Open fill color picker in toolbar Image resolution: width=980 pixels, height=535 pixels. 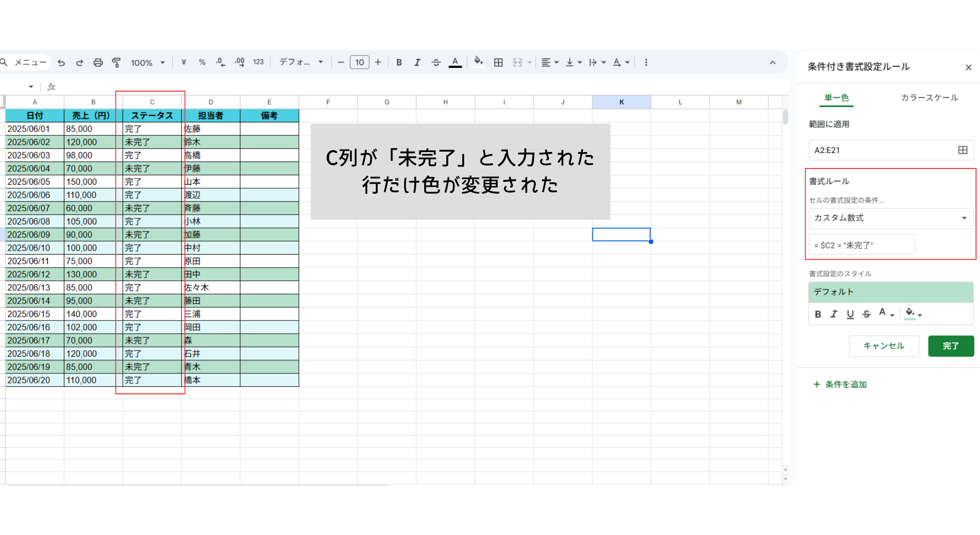[478, 62]
